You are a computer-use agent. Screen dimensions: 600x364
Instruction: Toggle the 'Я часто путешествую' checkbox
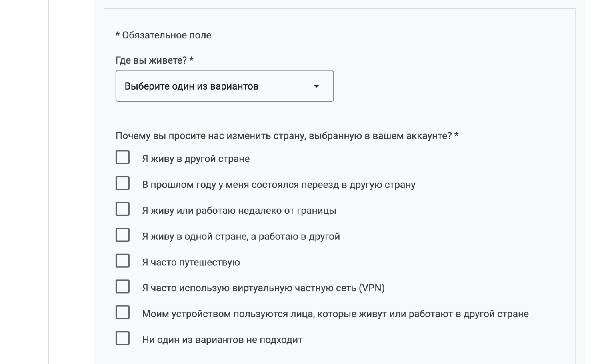[122, 261]
